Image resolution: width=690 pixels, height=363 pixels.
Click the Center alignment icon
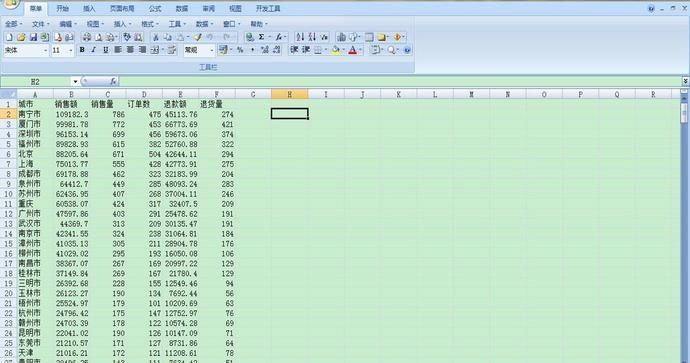(x=130, y=50)
